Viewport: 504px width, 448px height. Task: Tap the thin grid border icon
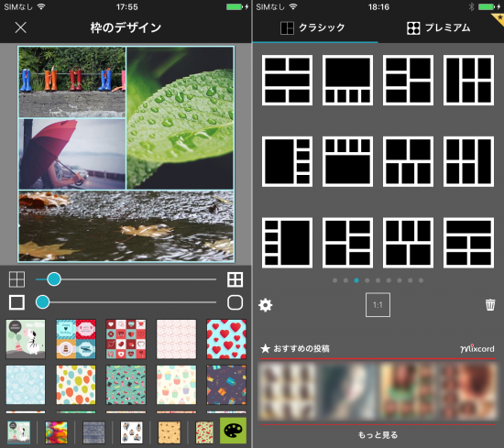pyautogui.click(x=16, y=279)
